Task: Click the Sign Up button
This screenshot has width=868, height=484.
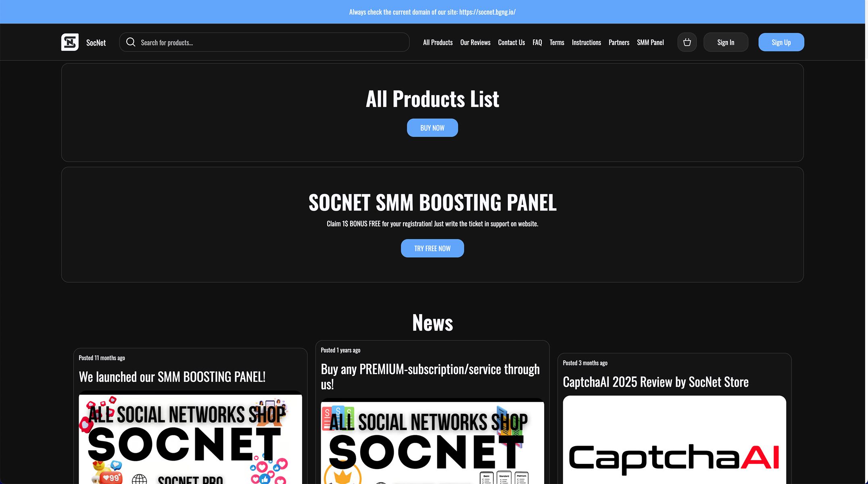Action: click(781, 42)
